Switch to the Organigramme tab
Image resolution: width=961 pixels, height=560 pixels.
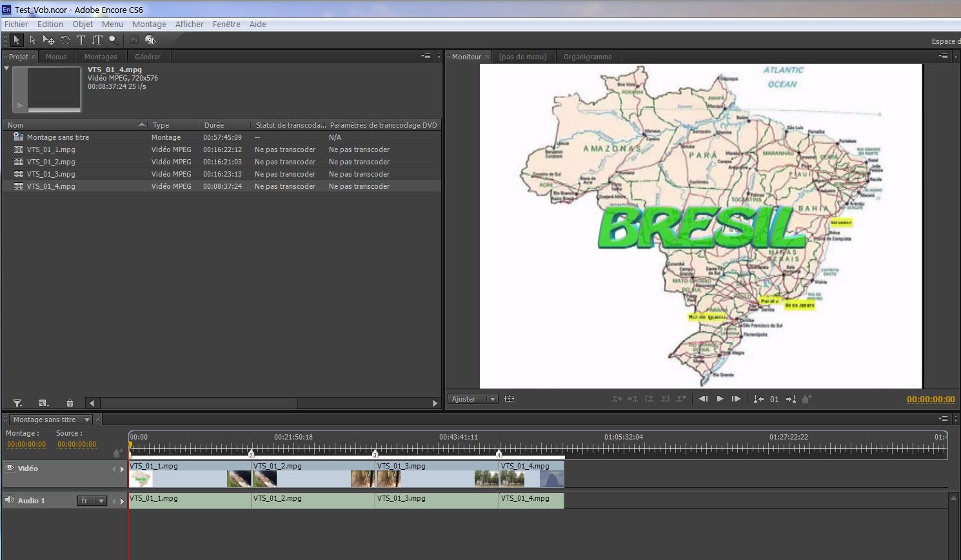pyautogui.click(x=588, y=57)
